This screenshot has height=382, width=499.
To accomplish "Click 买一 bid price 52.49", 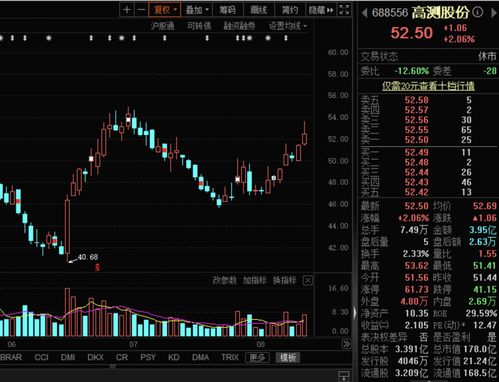I will coord(416,153).
